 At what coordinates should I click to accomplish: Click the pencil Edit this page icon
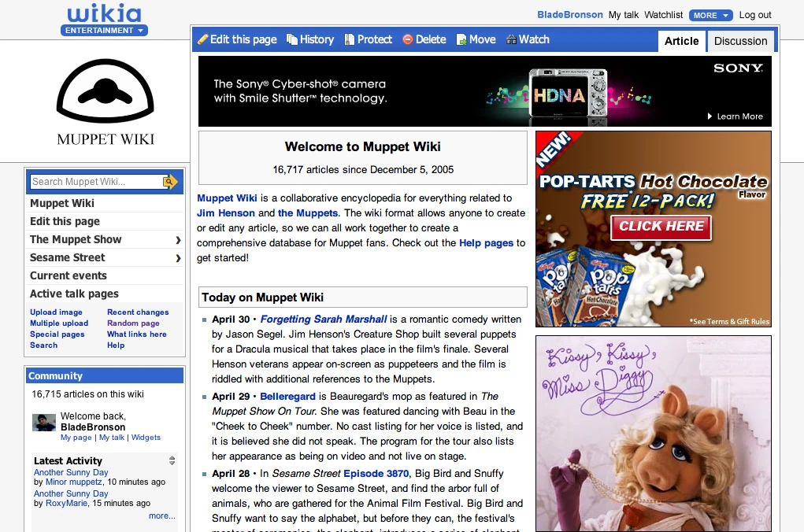point(203,39)
